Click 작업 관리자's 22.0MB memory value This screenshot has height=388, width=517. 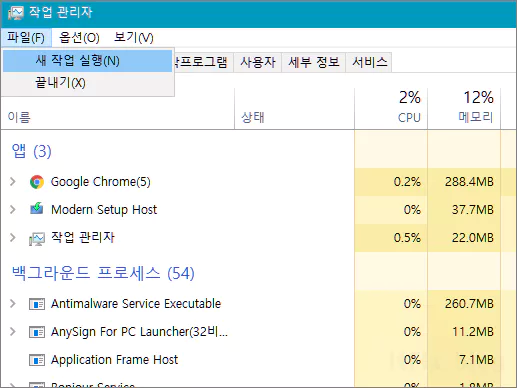472,238
